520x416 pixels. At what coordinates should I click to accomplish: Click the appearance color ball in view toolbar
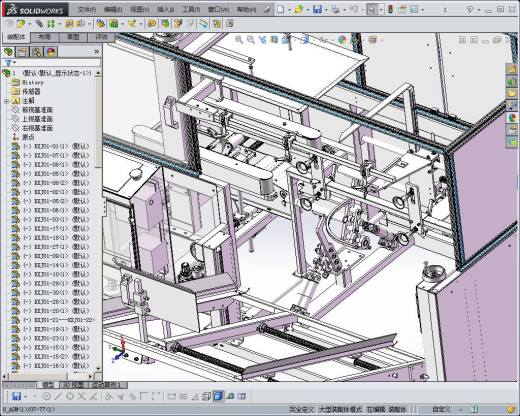pos(342,40)
